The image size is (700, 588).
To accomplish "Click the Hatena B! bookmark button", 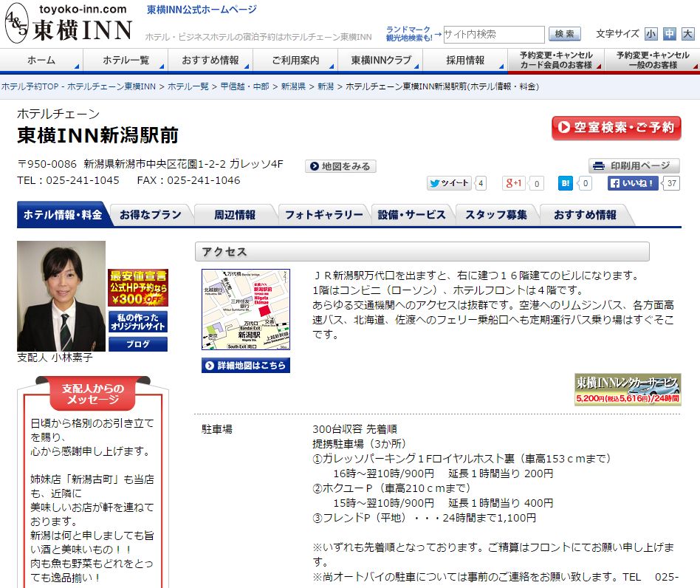I will [565, 183].
